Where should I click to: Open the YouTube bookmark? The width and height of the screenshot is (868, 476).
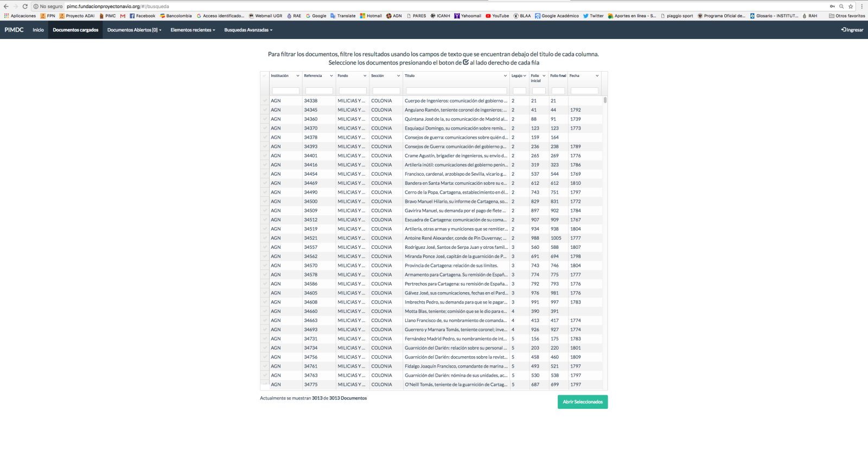point(497,16)
